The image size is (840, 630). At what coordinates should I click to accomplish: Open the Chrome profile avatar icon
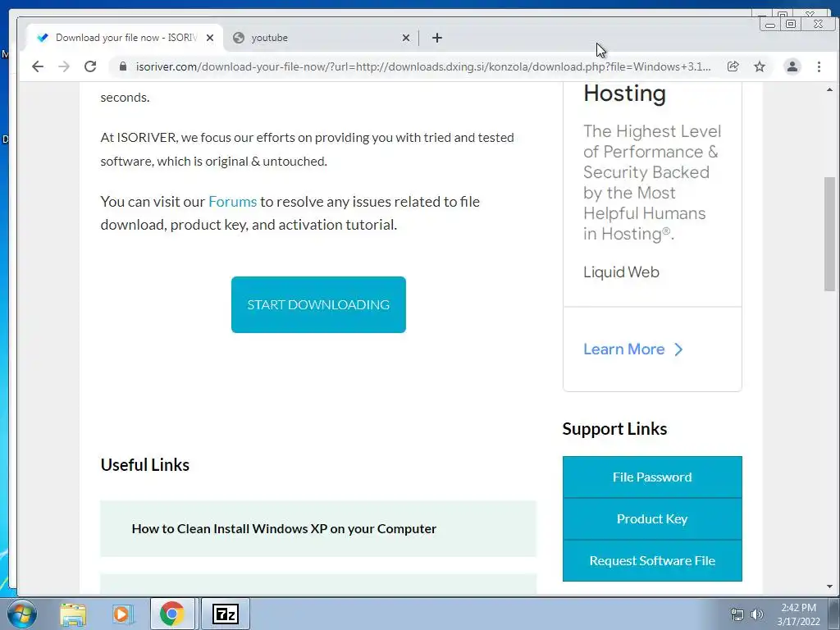792,66
